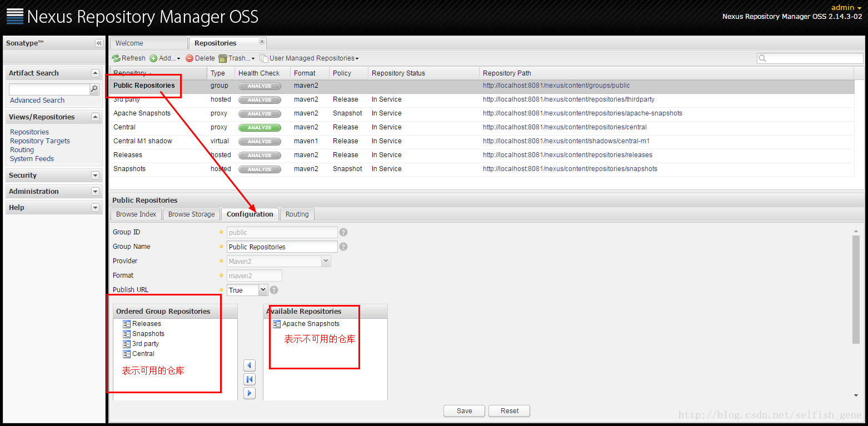This screenshot has width=868, height=426.
Task: Sort by the Type column header
Action: [x=221, y=73]
